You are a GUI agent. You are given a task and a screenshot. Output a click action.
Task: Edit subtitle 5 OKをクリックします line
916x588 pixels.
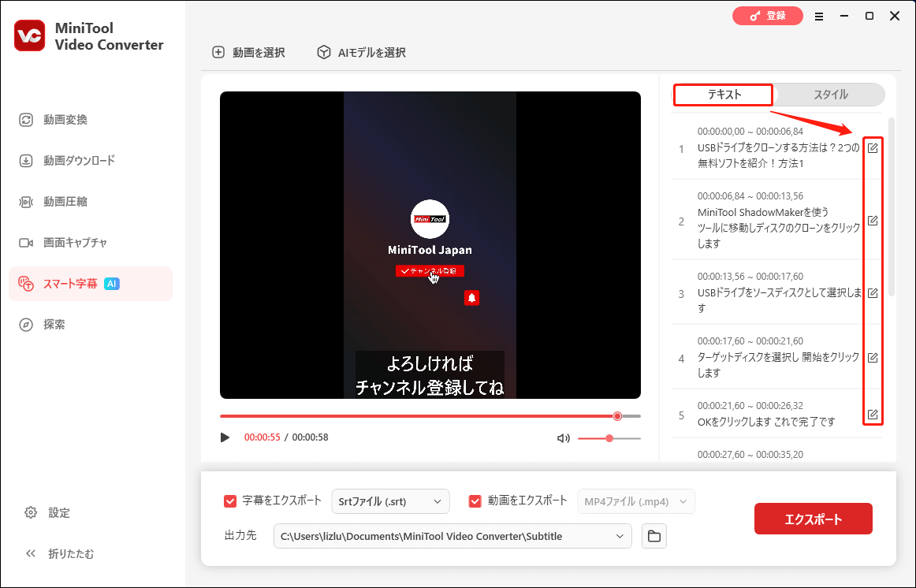[872, 414]
